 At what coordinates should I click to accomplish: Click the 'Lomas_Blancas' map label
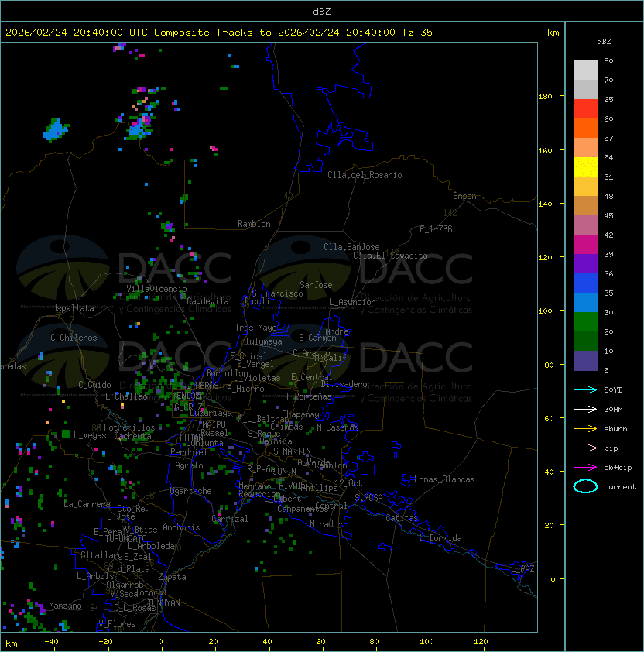[x=444, y=479]
